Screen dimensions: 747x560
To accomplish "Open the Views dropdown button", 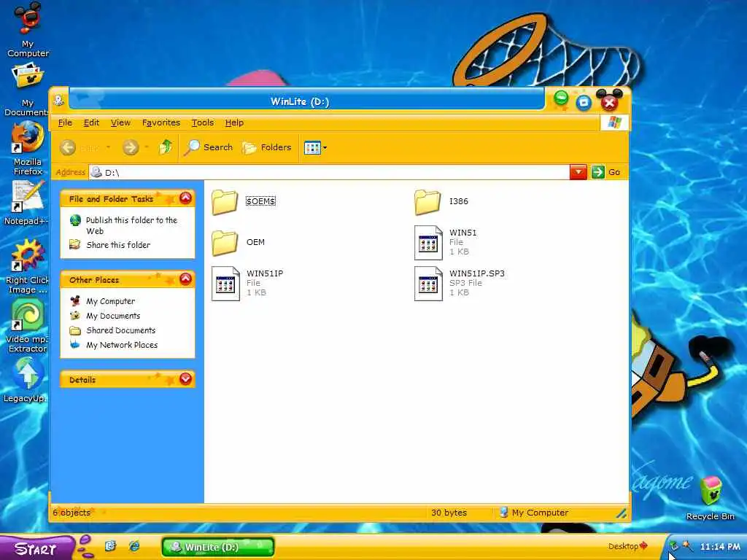I will click(x=315, y=147).
